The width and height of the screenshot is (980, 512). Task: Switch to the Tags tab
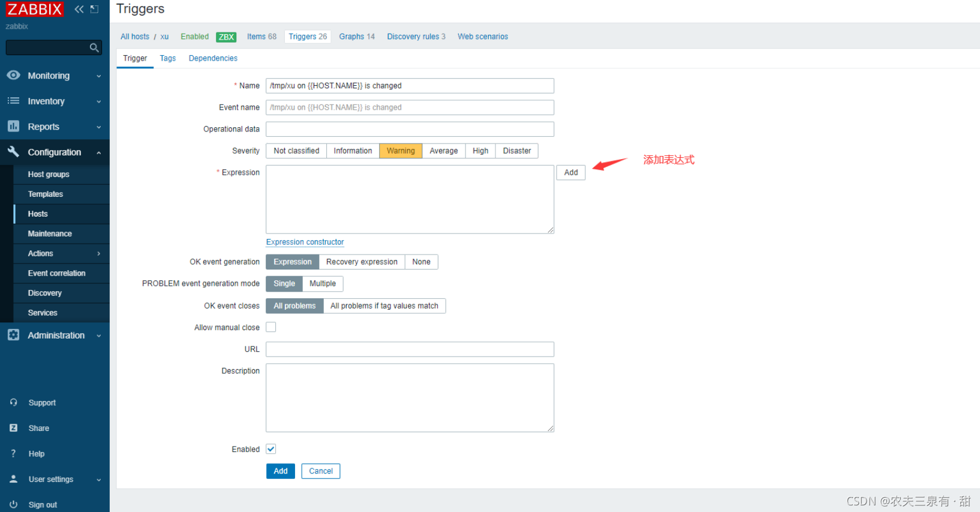click(168, 58)
